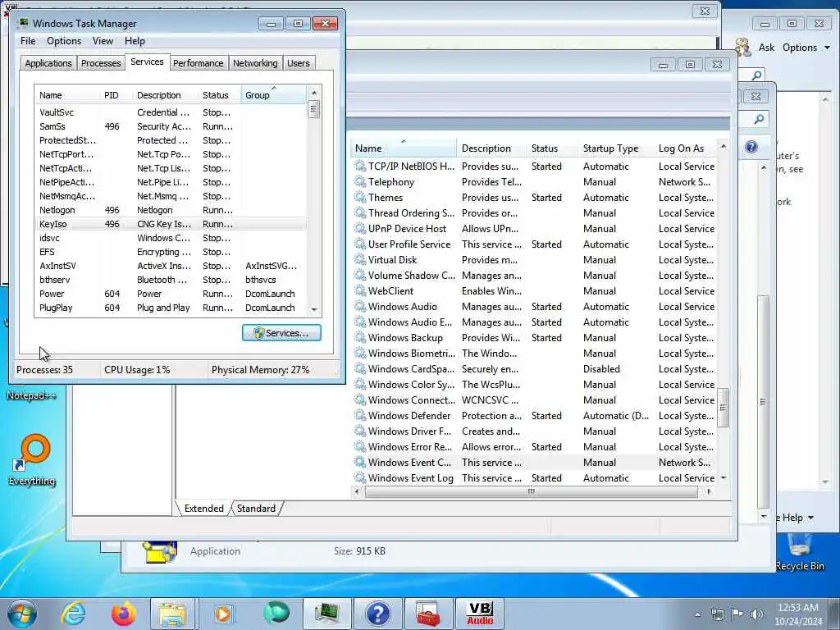Open the File menu in Task Manager
840x630 pixels.
(28, 41)
